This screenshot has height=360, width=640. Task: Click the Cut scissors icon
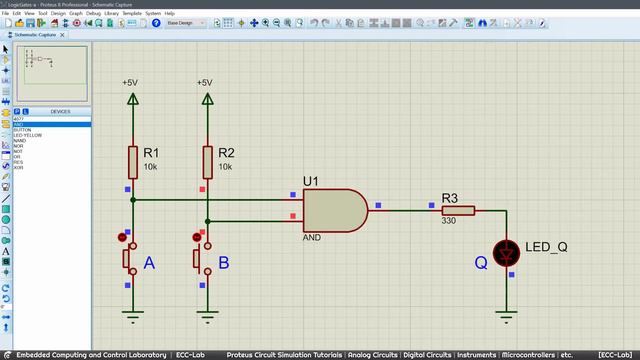tap(338, 23)
